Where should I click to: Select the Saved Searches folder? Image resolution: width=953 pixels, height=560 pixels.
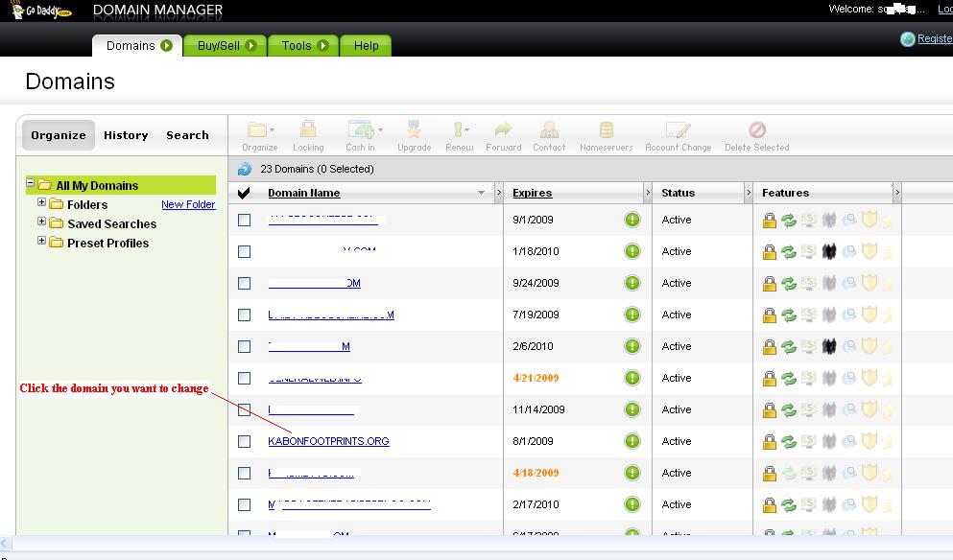[112, 224]
